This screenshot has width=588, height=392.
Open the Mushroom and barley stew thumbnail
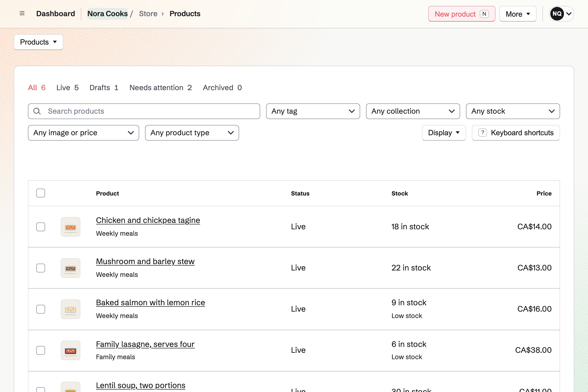(71, 268)
